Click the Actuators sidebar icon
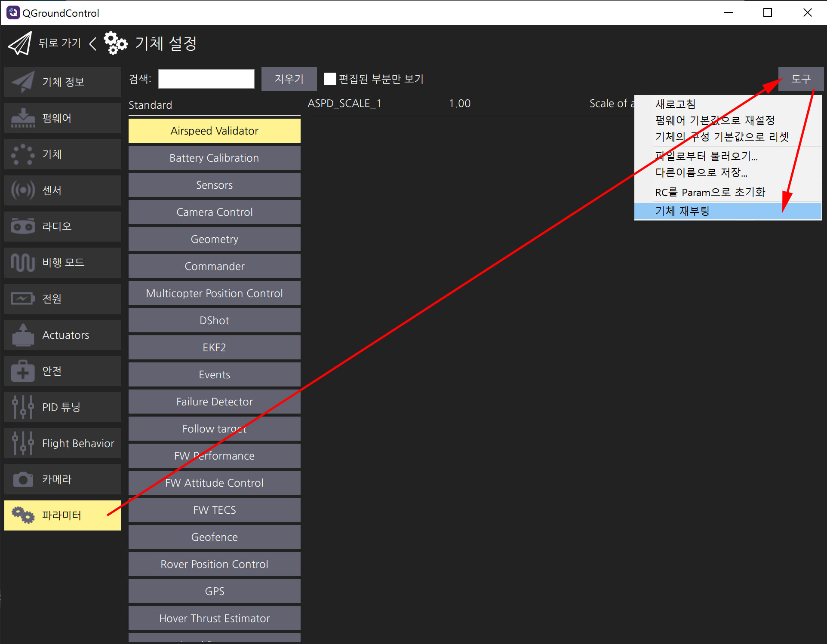 click(x=23, y=335)
